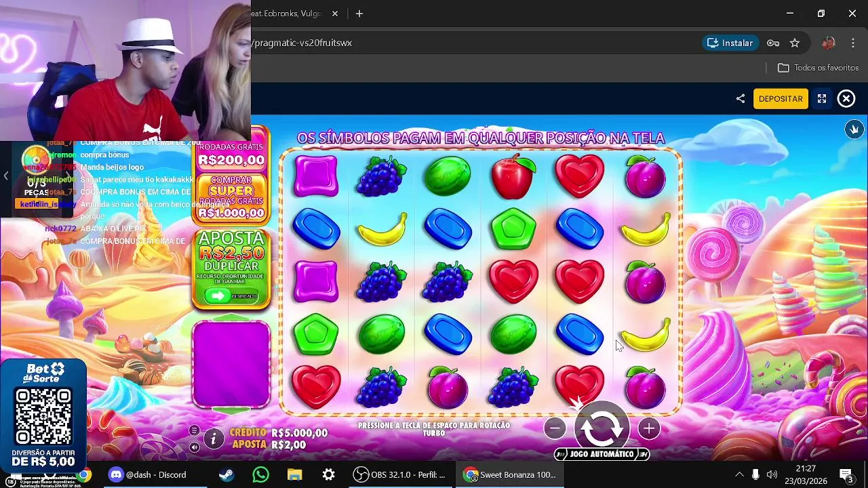Open Settings gear in the taskbar
868x488 pixels.
[x=328, y=474]
